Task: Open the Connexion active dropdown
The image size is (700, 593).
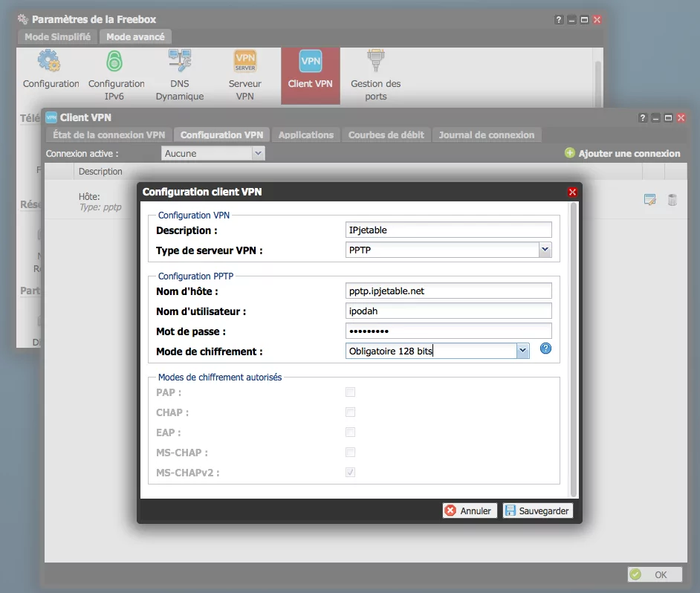Action: pos(258,153)
